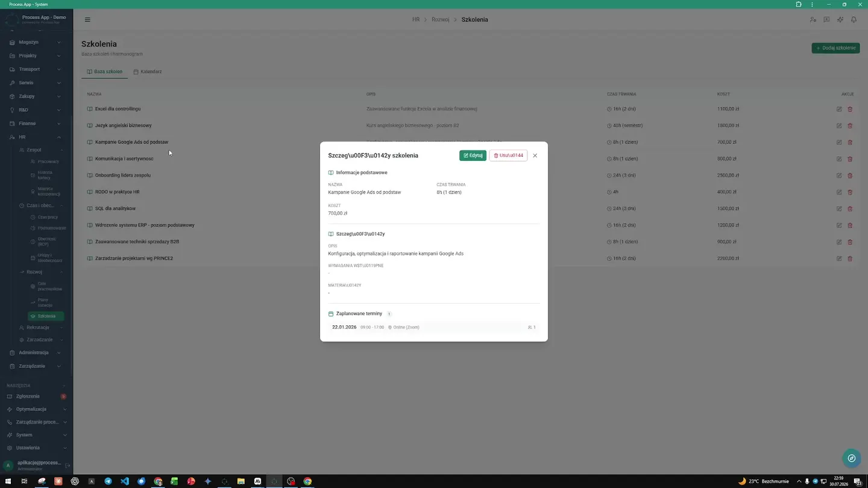Open Czas pracy sidebar item

click(x=46, y=217)
